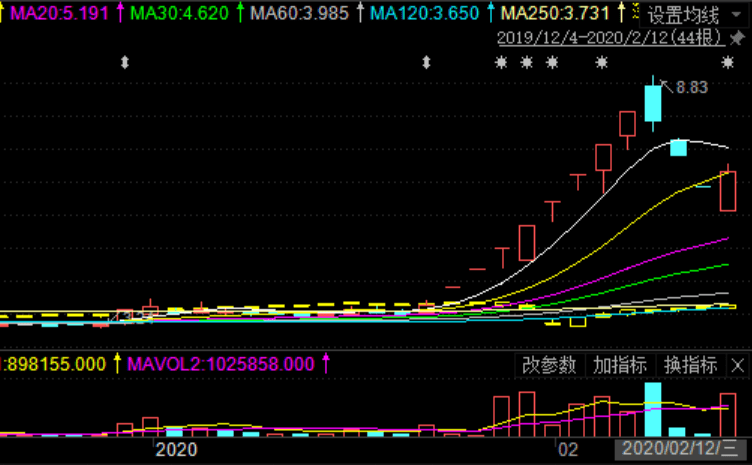
Task: Click the MA60:3.985 label
Action: pos(300,13)
